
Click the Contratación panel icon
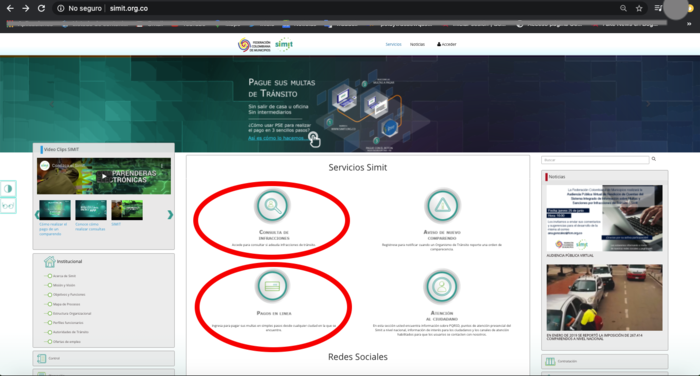[x=550, y=361]
